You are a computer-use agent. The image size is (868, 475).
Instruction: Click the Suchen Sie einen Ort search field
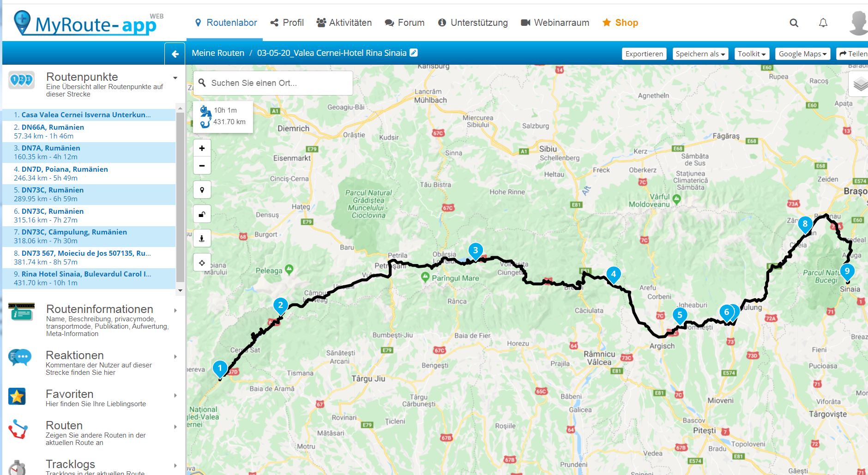click(x=273, y=83)
